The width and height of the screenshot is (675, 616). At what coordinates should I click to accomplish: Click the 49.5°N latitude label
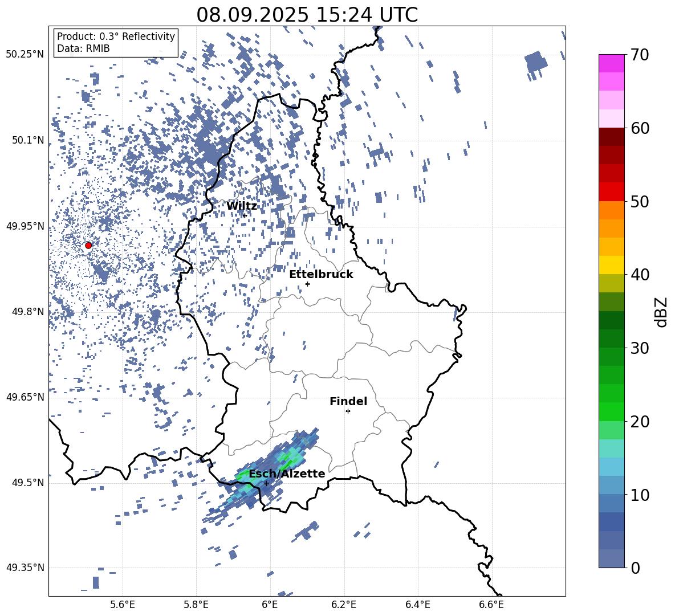point(28,482)
